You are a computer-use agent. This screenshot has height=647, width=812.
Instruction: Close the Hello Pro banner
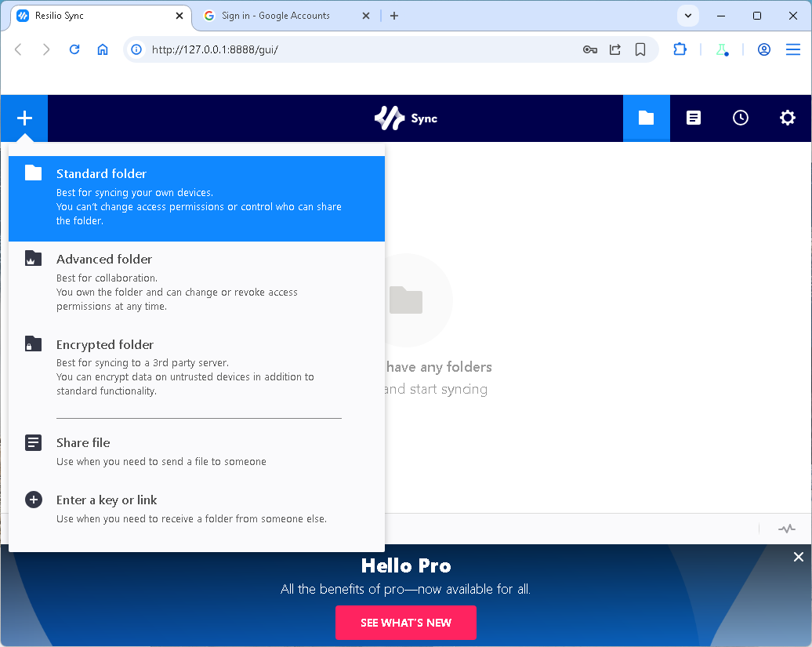point(799,557)
